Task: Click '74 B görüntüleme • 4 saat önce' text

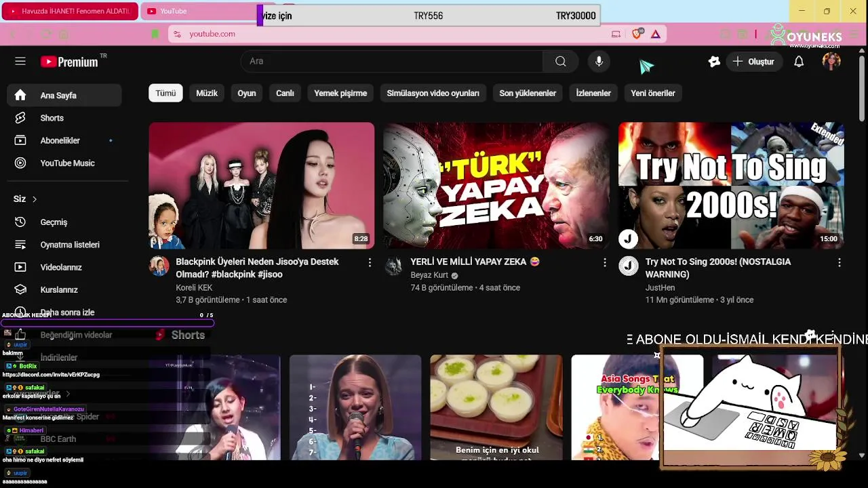Action: (x=465, y=287)
